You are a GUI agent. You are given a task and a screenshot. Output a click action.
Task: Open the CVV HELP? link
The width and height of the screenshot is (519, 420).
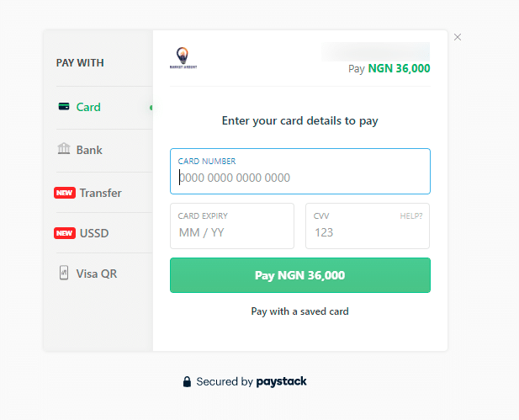click(x=411, y=216)
